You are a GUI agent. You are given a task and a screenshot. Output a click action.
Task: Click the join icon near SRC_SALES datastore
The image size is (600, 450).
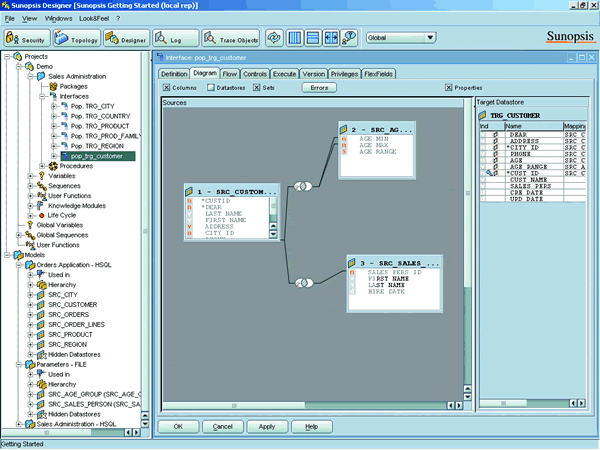[304, 283]
